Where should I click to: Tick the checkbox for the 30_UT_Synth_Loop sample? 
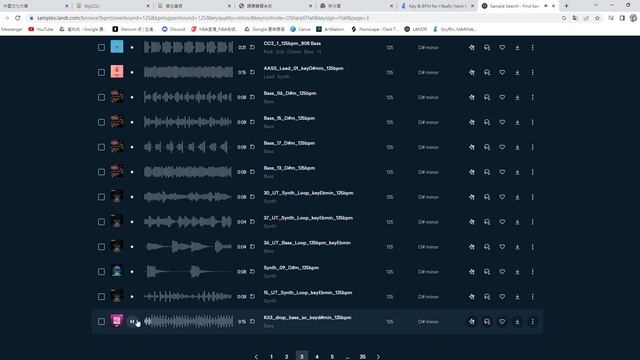click(101, 197)
